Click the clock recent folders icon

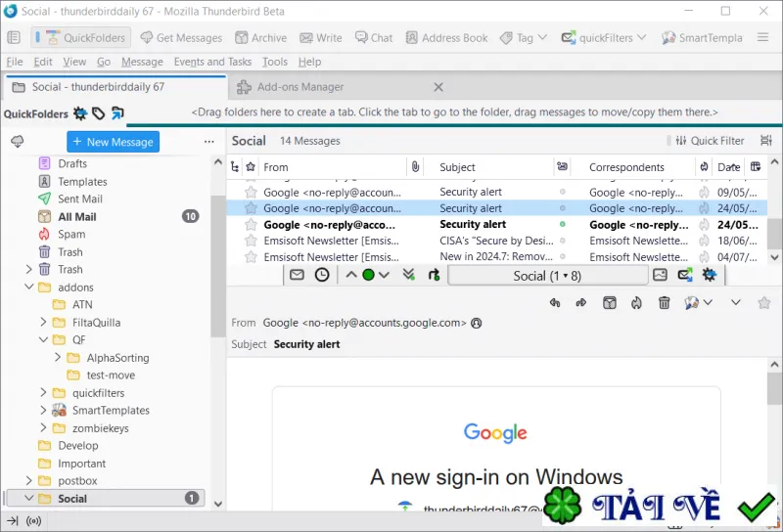(322, 275)
